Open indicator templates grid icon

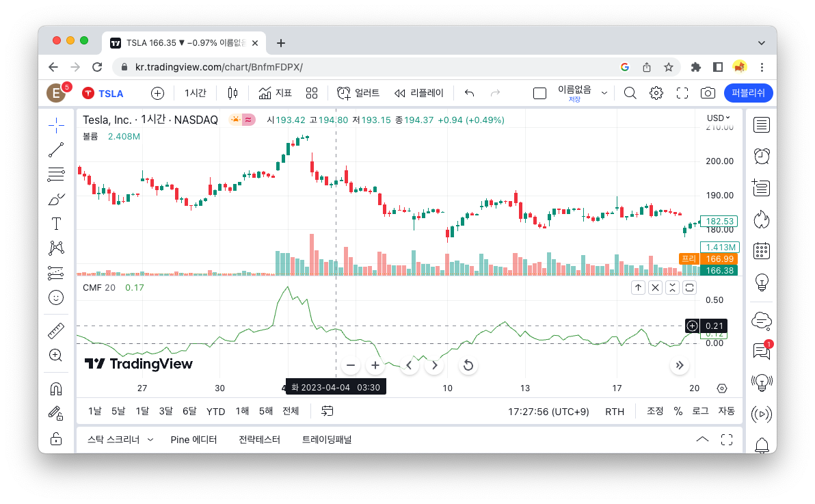click(x=311, y=93)
